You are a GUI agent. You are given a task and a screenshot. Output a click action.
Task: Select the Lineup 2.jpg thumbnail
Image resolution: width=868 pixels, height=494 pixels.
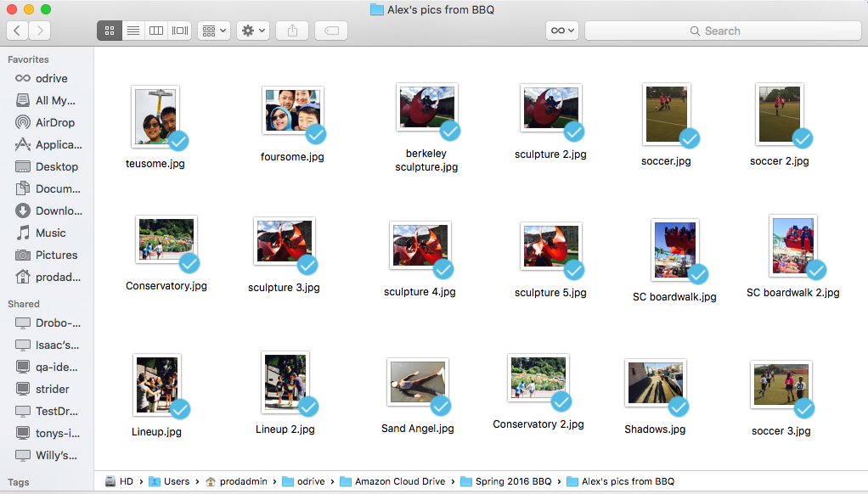(x=285, y=383)
